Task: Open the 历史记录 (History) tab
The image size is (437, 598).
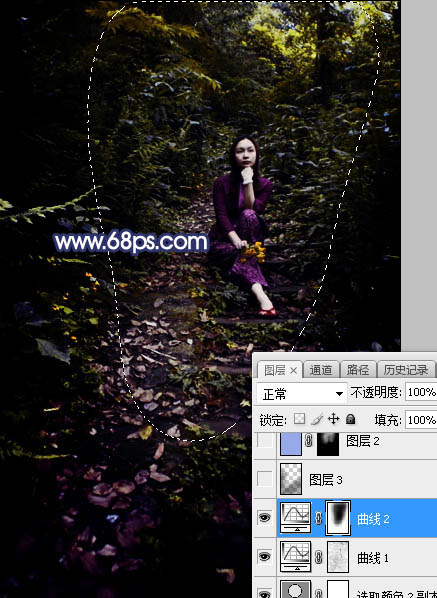Action: (x=406, y=370)
